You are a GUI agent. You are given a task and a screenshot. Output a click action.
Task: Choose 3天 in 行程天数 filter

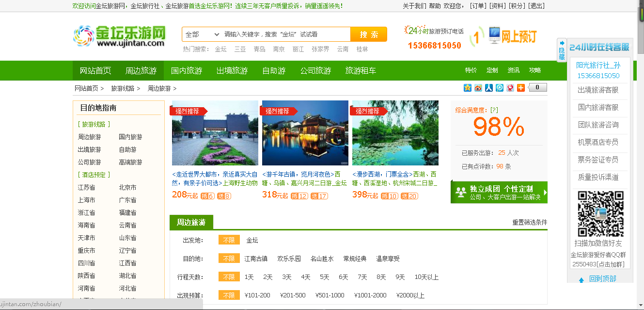click(287, 277)
